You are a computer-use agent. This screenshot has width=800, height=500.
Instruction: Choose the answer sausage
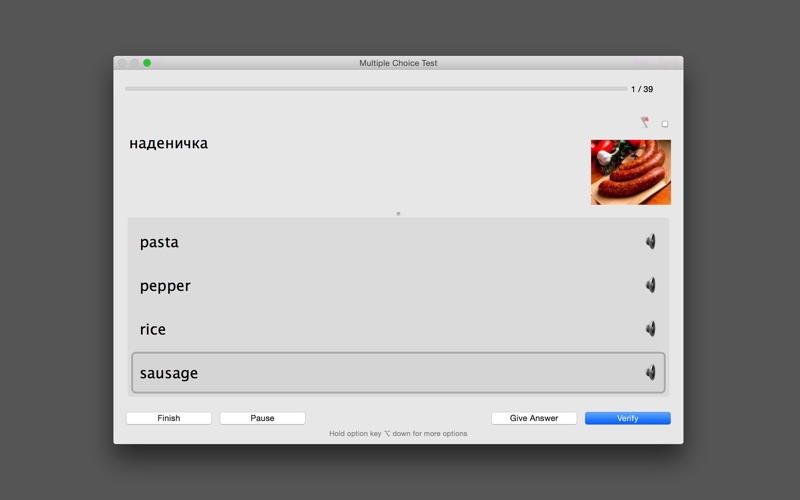pos(398,373)
